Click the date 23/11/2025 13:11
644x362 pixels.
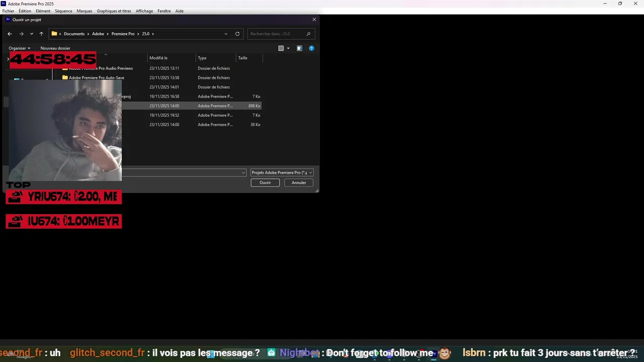(x=164, y=68)
